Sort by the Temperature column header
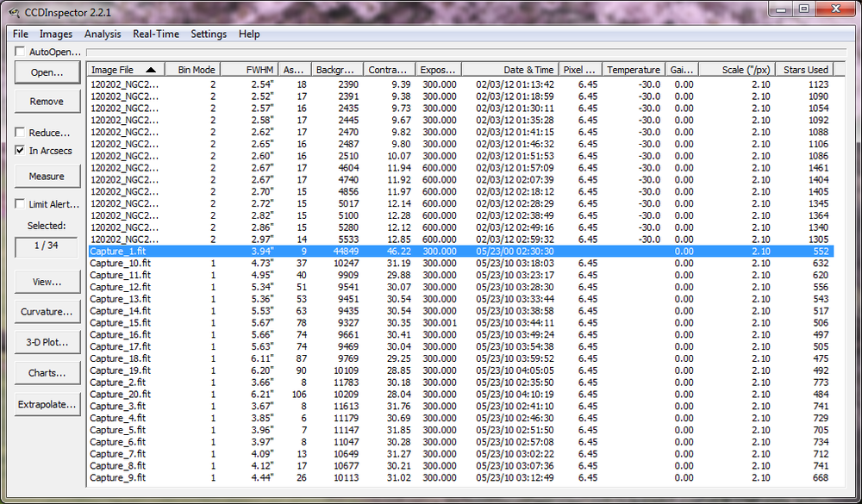Screen dimensions: 862x504 [634, 70]
